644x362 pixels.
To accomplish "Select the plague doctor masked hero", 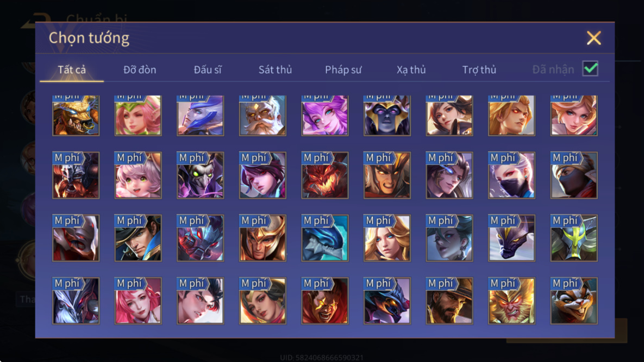I will coord(201,175).
